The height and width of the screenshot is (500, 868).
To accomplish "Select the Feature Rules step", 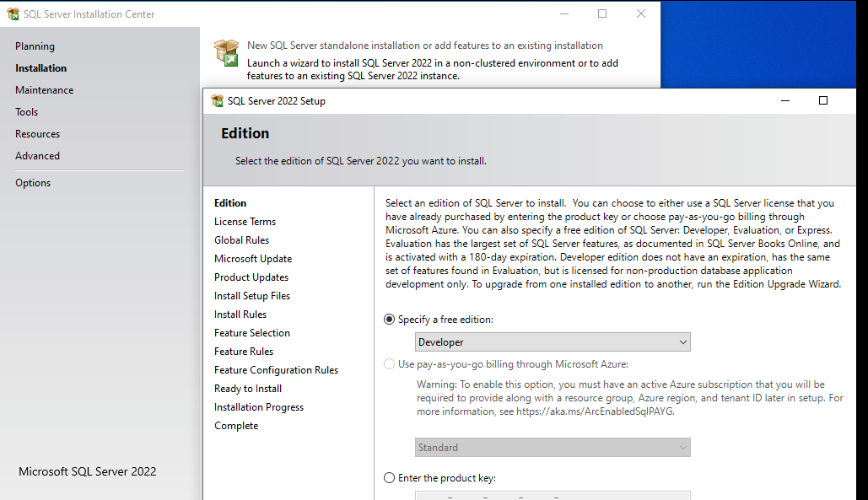I will click(244, 352).
